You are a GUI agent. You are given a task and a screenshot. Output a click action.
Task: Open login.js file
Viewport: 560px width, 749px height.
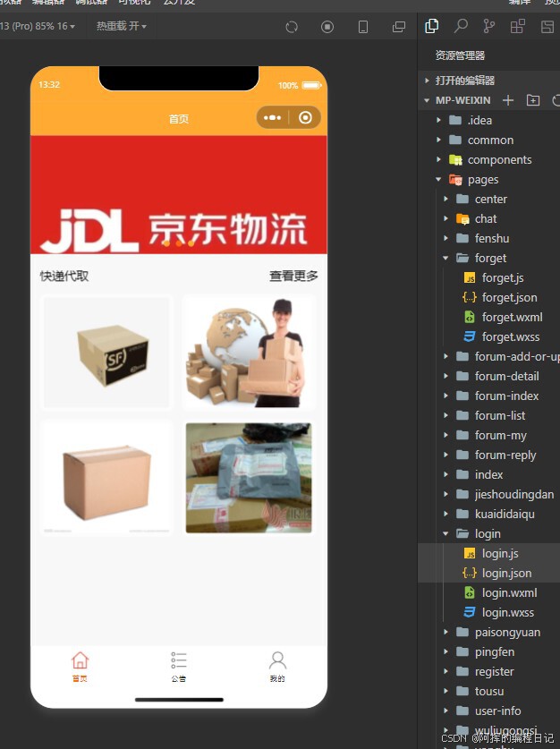500,553
